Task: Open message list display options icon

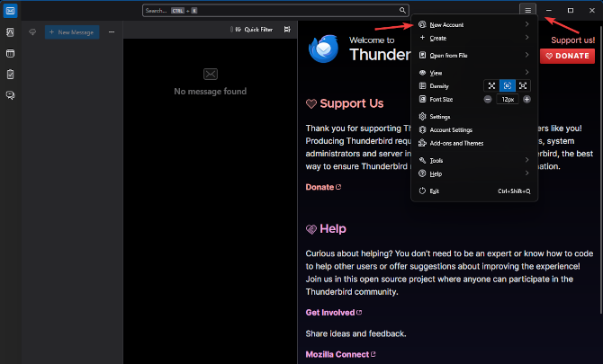Action: (287, 30)
